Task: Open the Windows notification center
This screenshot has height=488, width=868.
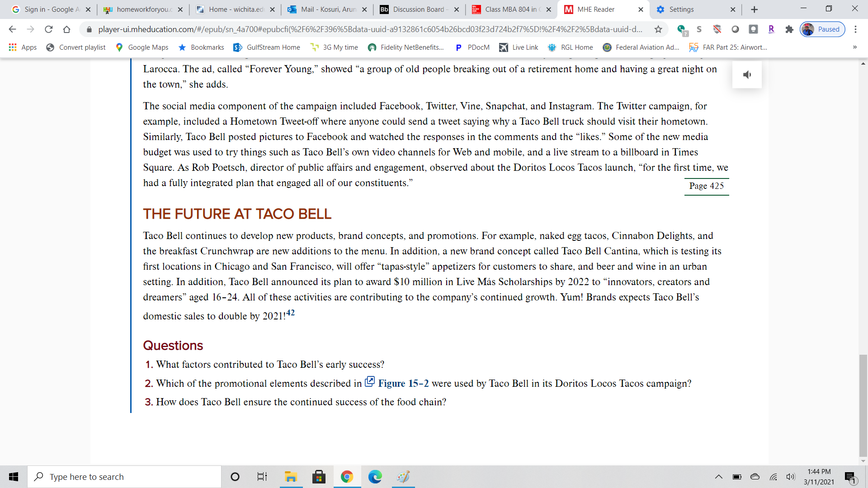Action: 849,477
